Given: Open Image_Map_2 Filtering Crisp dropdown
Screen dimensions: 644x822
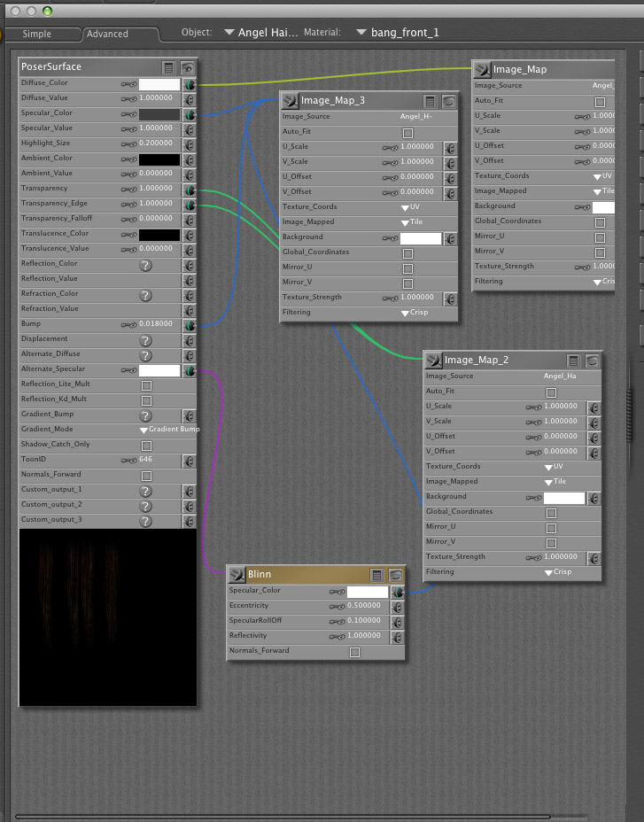Looking at the screenshot, I should click(x=558, y=572).
